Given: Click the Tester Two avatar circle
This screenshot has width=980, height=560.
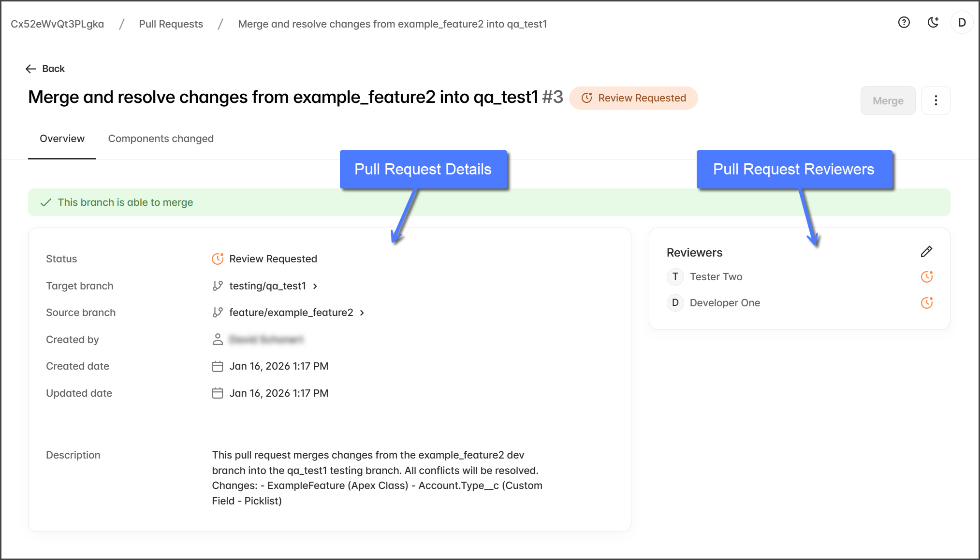Looking at the screenshot, I should pyautogui.click(x=675, y=277).
